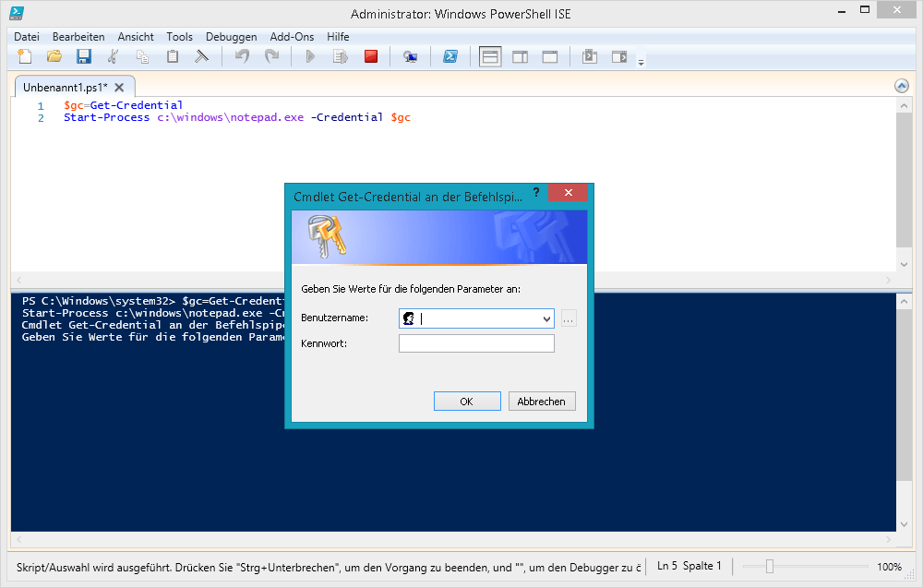Confirm the credential dialog with OK
Screen dimensions: 923x588
[467, 401]
